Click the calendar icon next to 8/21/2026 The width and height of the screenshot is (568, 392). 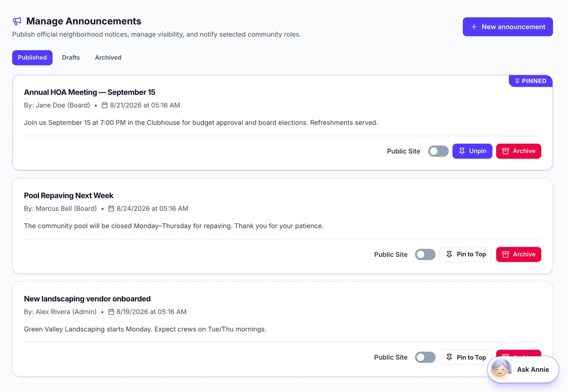click(x=105, y=106)
